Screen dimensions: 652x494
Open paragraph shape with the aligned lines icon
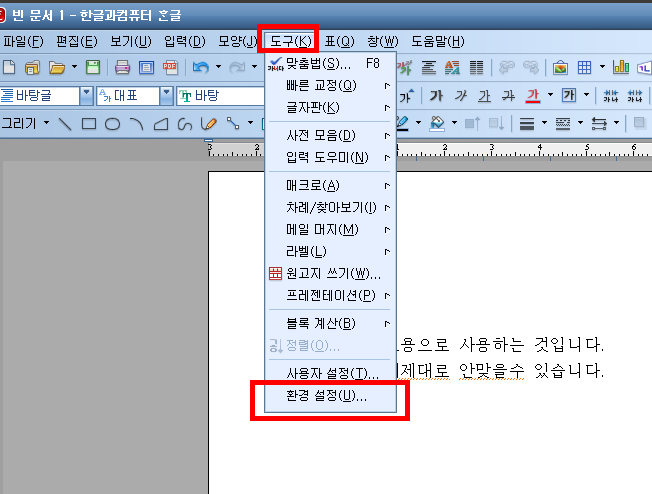428,67
